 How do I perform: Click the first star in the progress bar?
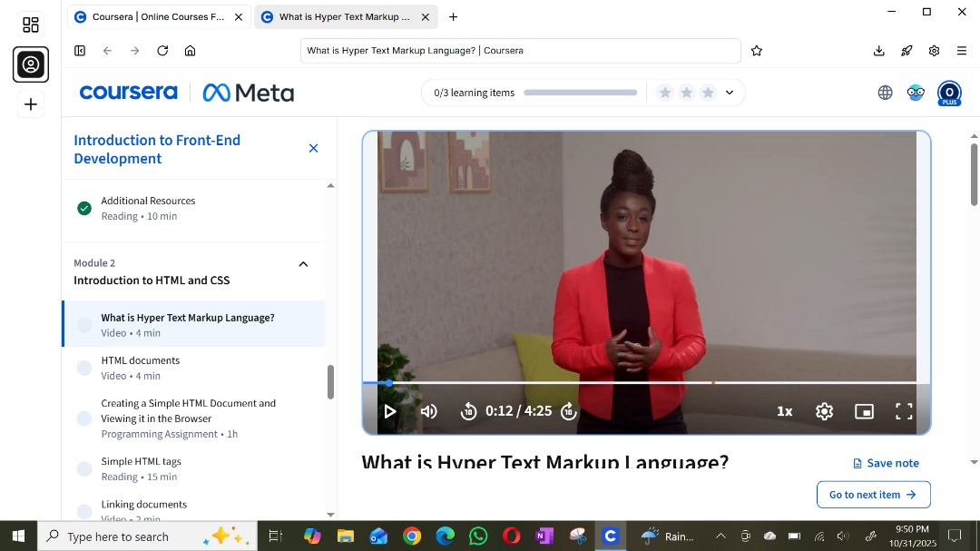click(665, 93)
